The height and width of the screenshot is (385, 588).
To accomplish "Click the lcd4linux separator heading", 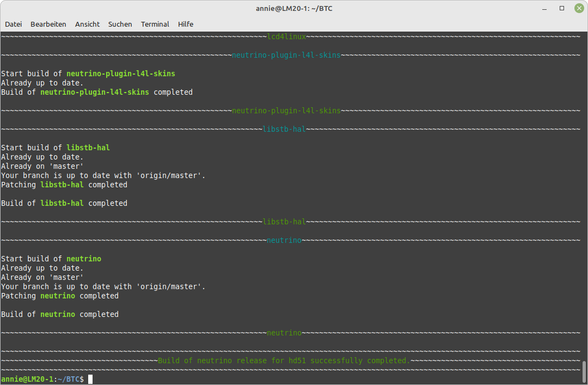I will click(x=286, y=36).
